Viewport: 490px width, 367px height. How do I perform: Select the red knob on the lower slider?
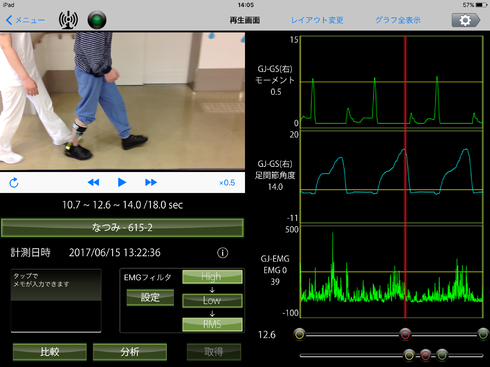click(x=425, y=355)
